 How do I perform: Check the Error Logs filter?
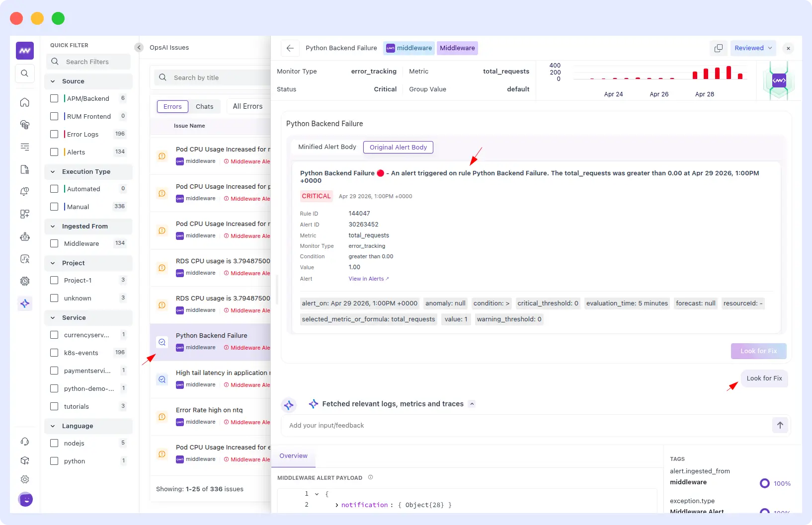[55, 134]
